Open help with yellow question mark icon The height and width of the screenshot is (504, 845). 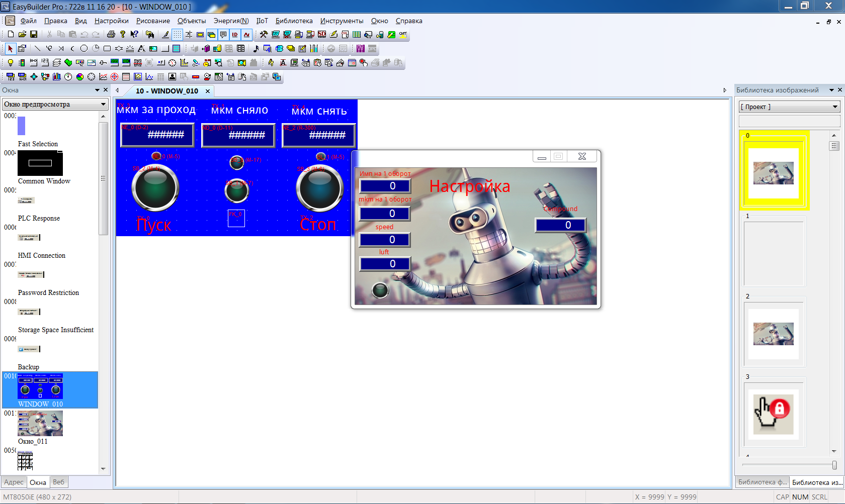[x=122, y=34]
